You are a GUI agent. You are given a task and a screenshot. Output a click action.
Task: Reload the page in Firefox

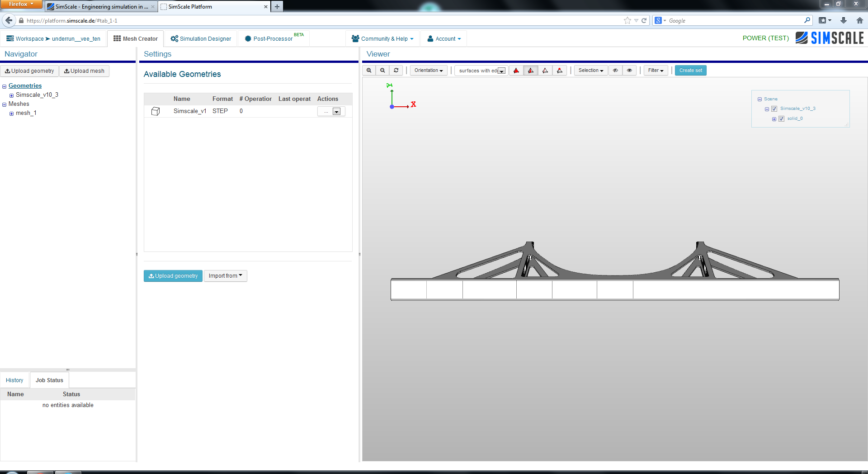pos(644,20)
